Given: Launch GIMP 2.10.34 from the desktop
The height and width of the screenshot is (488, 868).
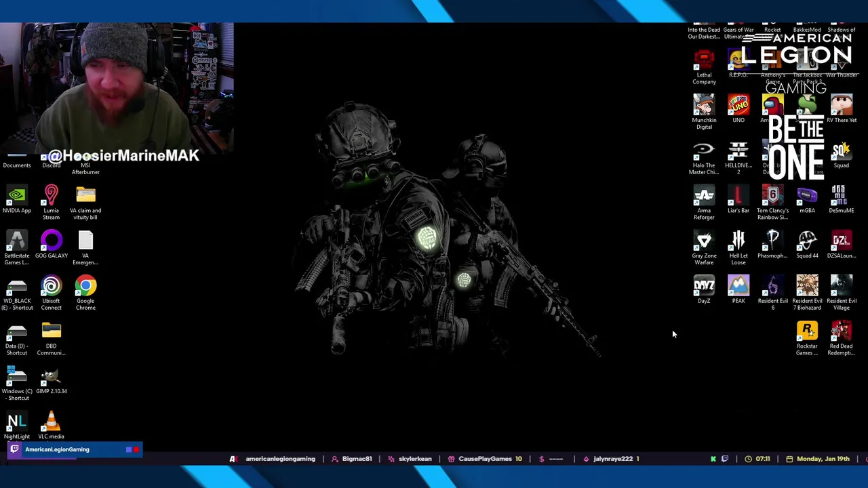Looking at the screenshot, I should [51, 380].
